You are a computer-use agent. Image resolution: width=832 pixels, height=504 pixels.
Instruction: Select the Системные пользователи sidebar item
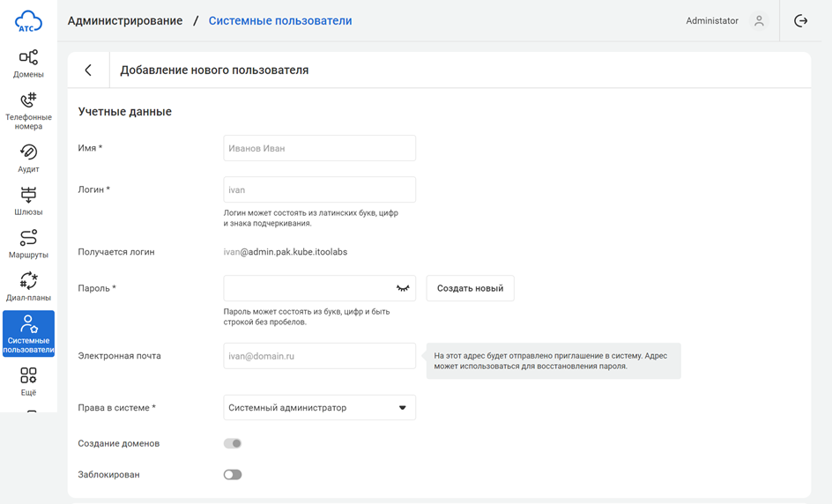(x=28, y=333)
